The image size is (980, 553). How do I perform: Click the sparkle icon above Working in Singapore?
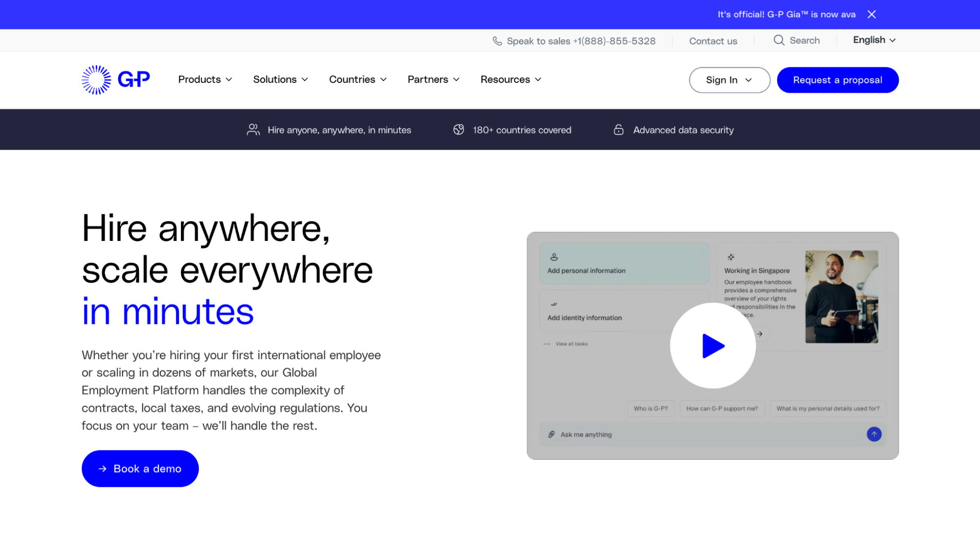point(730,257)
